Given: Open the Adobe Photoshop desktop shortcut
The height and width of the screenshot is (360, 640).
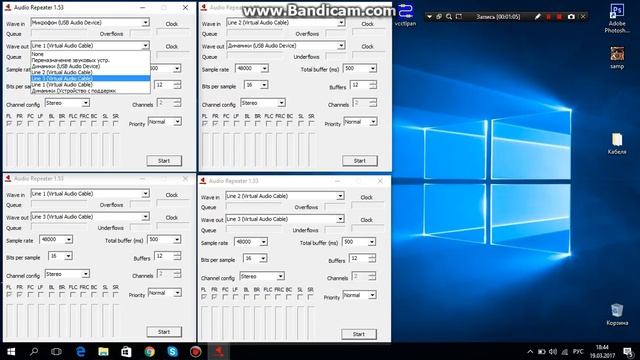Looking at the screenshot, I should pyautogui.click(x=617, y=18).
